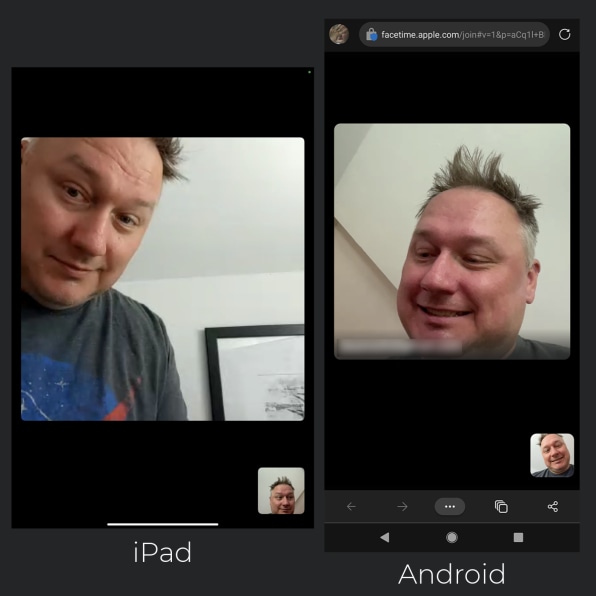
Task: View site security lock info
Action: point(371,35)
